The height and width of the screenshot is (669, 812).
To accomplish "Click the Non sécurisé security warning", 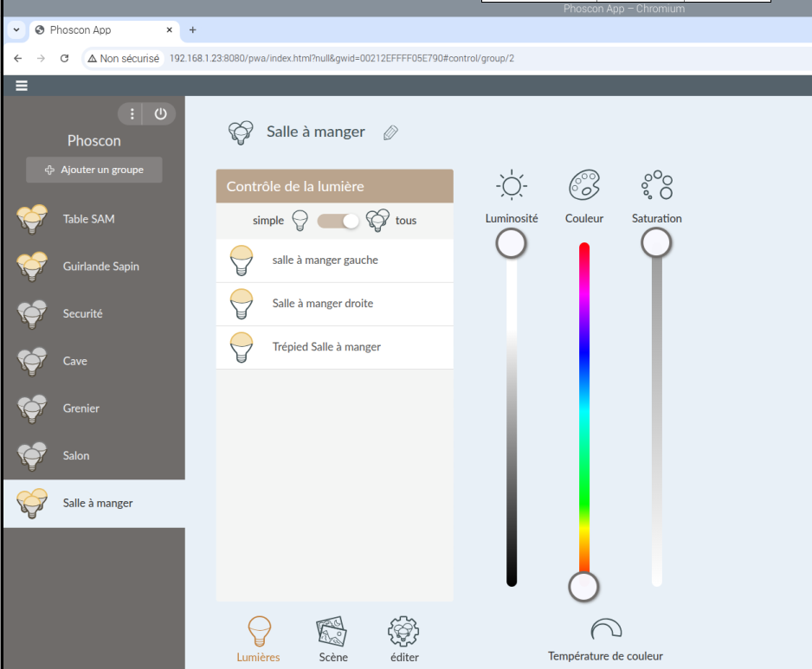I will (123, 59).
